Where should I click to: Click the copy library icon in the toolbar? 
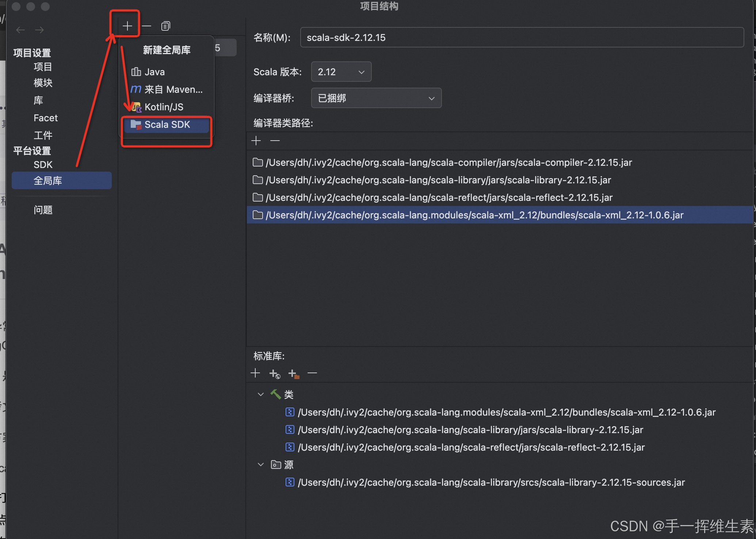tap(165, 26)
